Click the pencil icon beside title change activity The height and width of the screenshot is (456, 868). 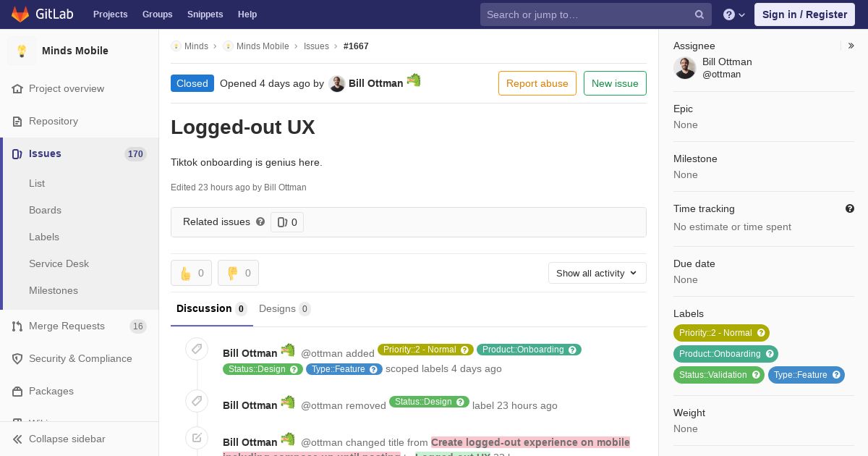click(197, 438)
